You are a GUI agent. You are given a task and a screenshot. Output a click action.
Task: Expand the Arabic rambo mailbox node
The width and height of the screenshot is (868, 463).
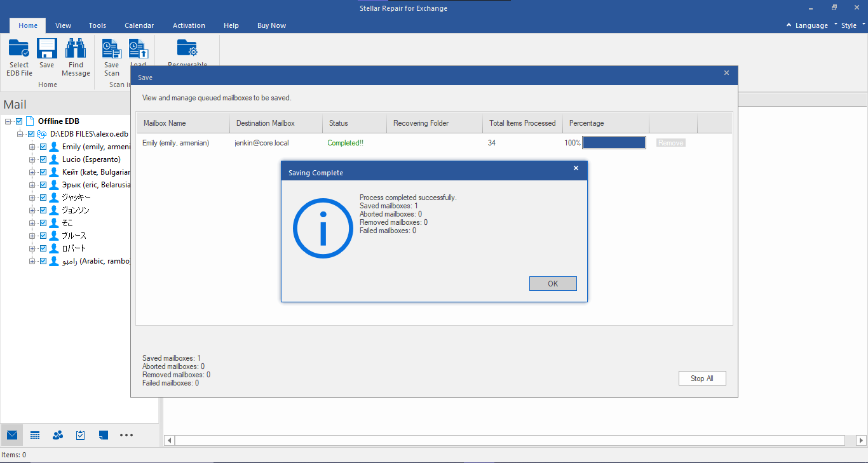pyautogui.click(x=32, y=261)
